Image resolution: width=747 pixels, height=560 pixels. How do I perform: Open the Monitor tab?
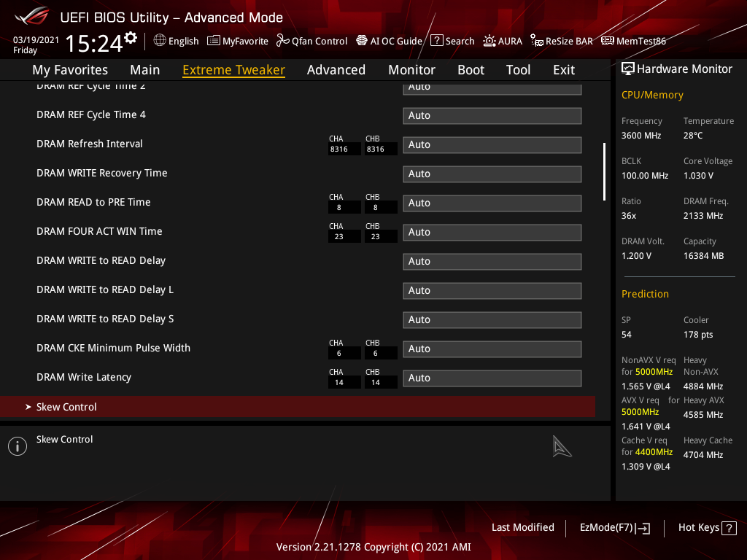coord(411,69)
